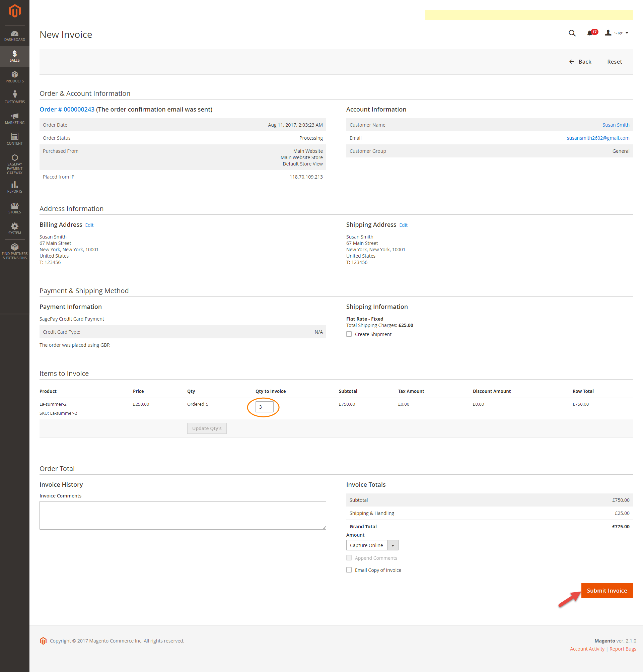Enable Append Comments
The image size is (643, 672).
[x=349, y=557]
